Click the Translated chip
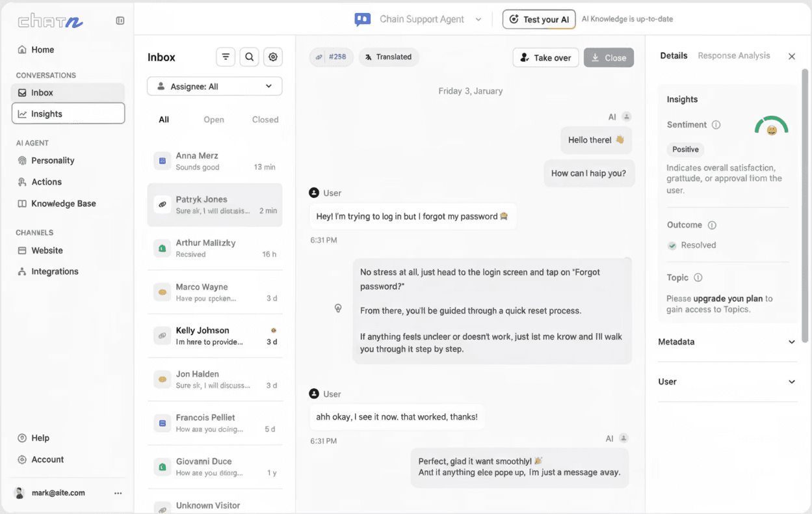Screen dimensions: 812x514 click(x=389, y=57)
